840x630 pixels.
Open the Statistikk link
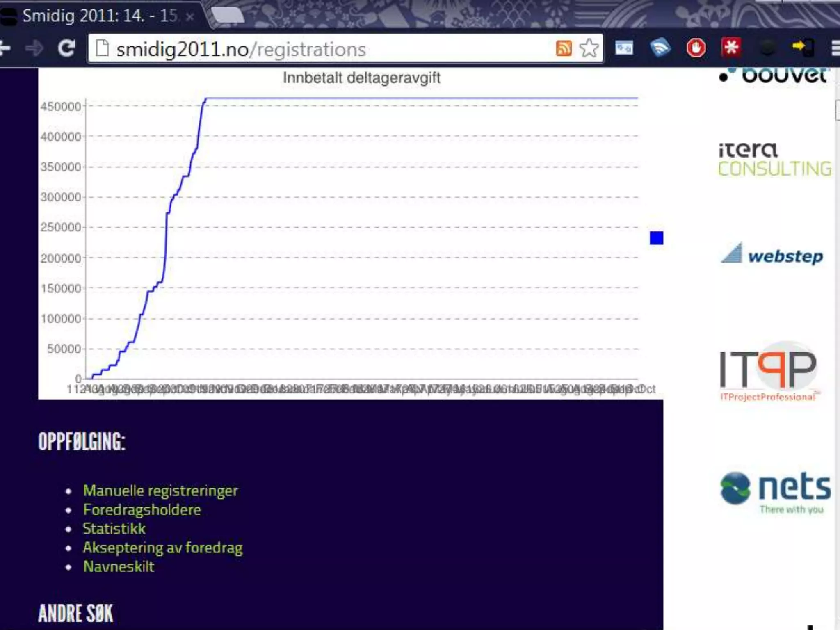(114, 528)
